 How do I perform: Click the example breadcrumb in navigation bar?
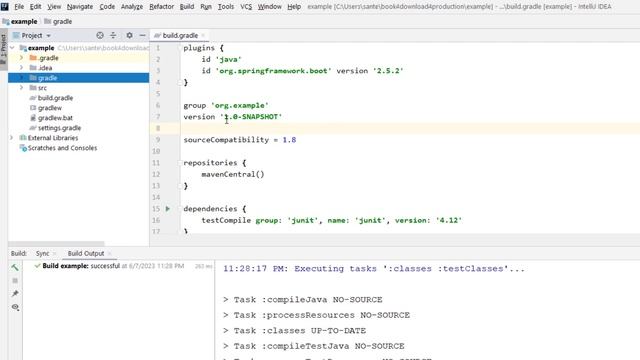point(20,21)
